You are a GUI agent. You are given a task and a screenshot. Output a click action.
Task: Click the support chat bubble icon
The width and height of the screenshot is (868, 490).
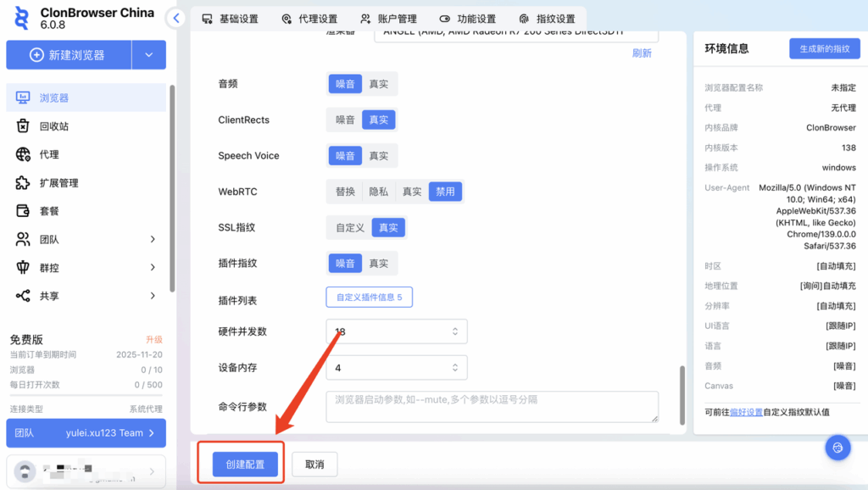(837, 447)
